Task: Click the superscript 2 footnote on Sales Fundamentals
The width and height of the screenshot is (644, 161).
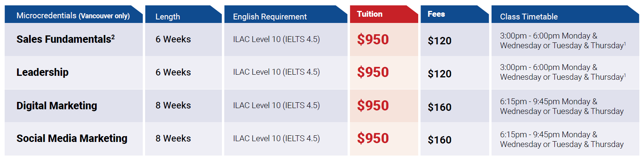Action: (x=113, y=37)
